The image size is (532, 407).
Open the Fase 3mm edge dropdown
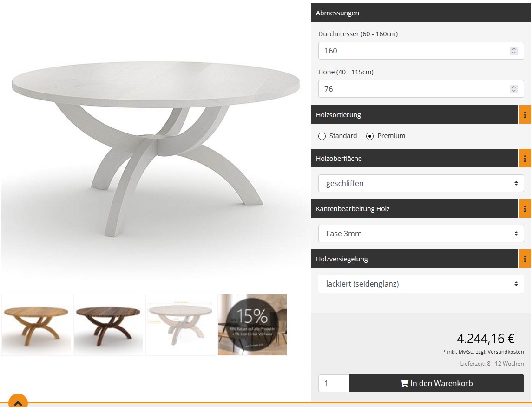tap(420, 234)
